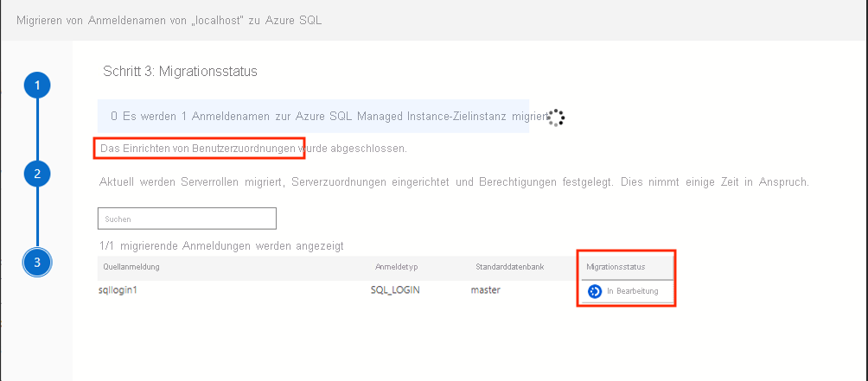Click the 1/1 migrierende Anmeldungen count

point(220,245)
